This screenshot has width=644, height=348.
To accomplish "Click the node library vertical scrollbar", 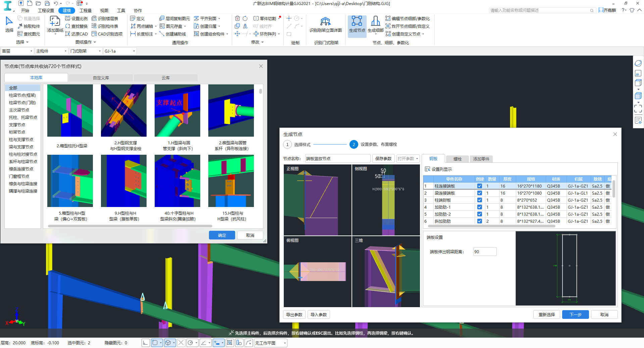I will click(261, 91).
